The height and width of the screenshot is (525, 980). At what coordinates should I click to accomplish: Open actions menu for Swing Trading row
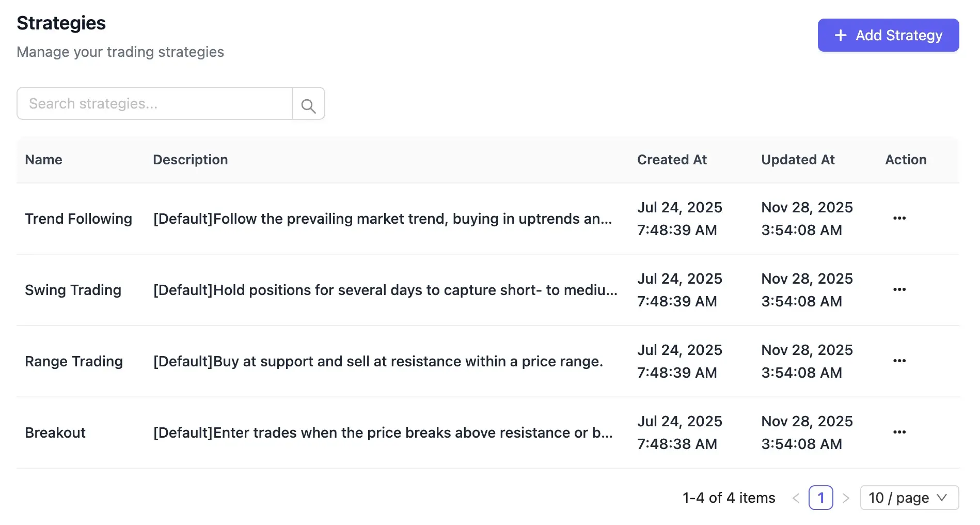point(899,289)
